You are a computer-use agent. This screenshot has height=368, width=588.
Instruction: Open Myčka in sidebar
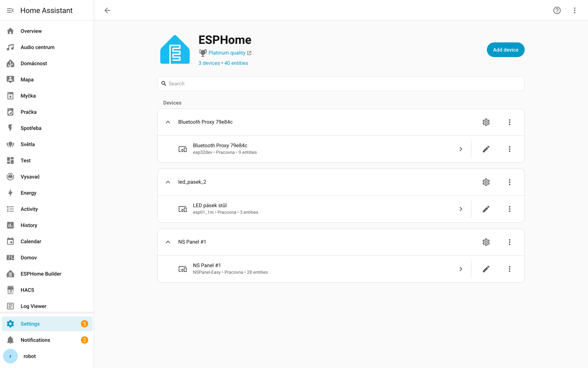click(x=47, y=96)
